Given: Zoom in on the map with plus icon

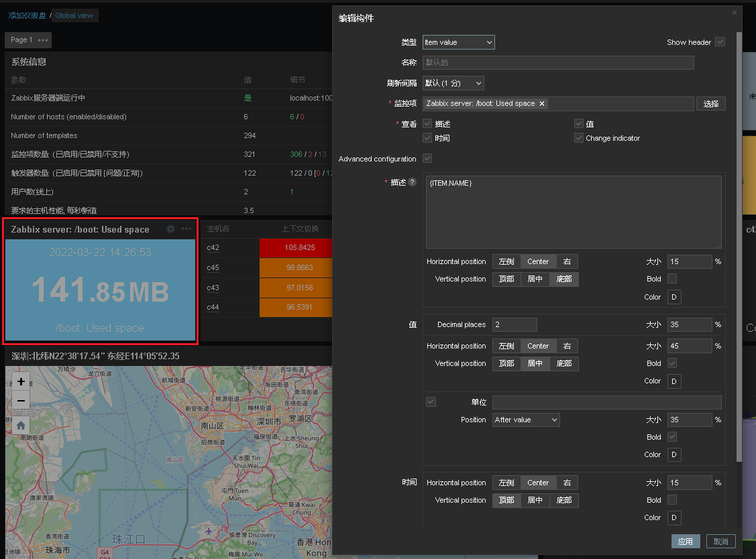Looking at the screenshot, I should (x=20, y=381).
